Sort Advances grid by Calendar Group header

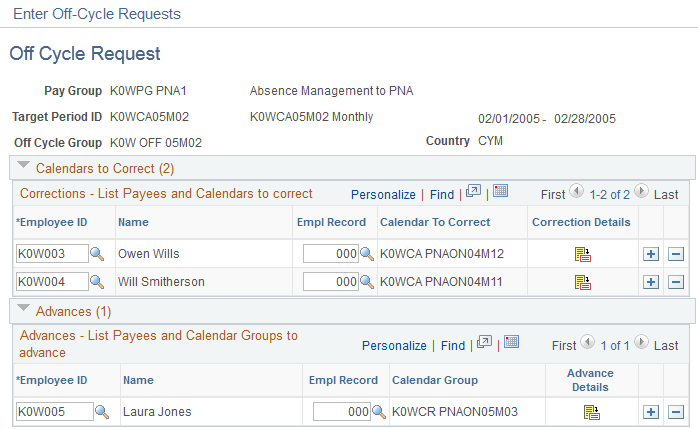click(435, 380)
